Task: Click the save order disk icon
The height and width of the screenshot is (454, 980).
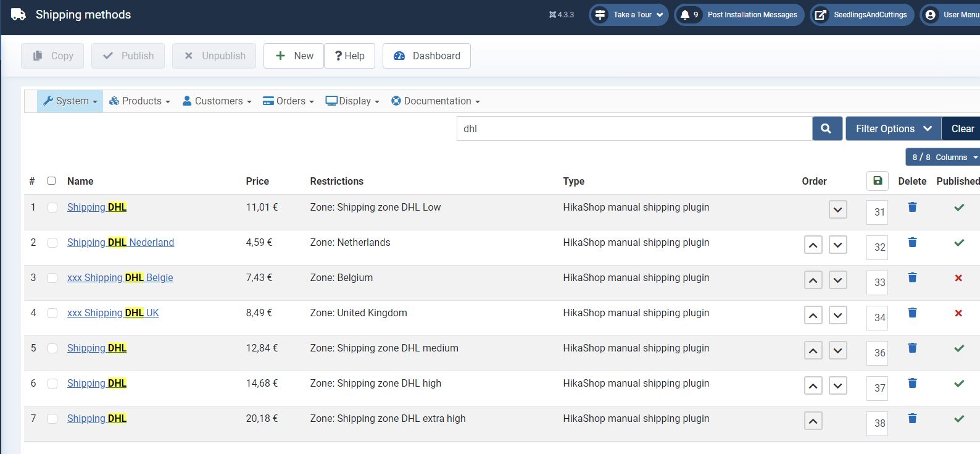Action: 877,181
